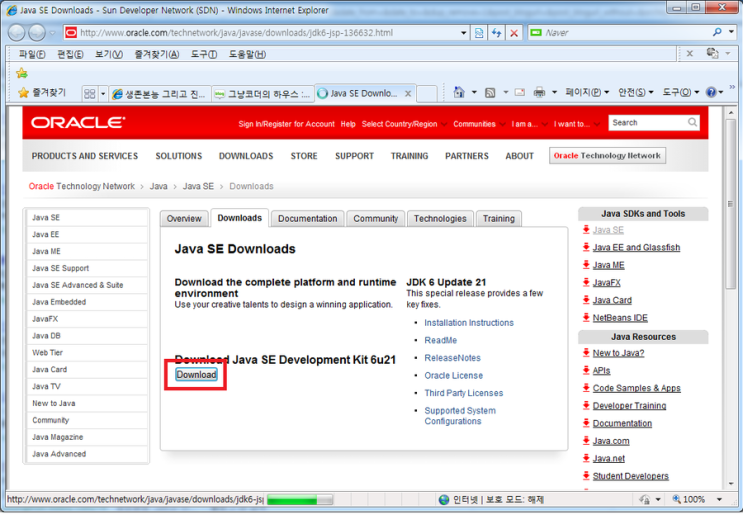Screen dimensions: 743x515
Task: Click the RSS Feeds icon
Action: (490, 92)
